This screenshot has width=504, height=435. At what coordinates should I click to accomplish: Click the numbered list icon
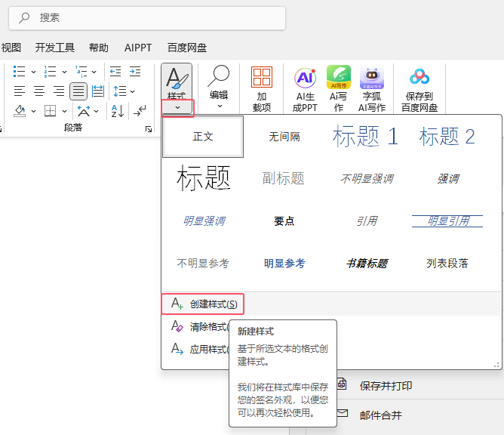[50, 72]
